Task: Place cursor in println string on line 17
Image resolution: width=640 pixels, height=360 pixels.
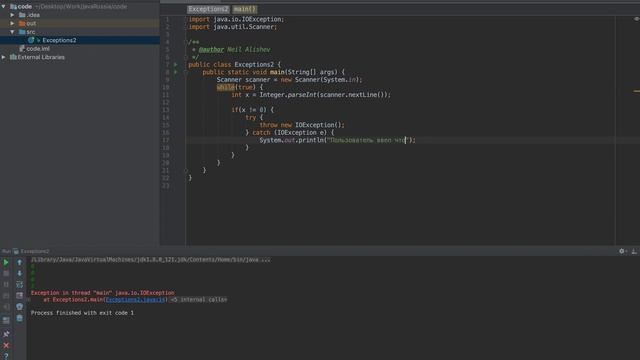Action: [367, 140]
